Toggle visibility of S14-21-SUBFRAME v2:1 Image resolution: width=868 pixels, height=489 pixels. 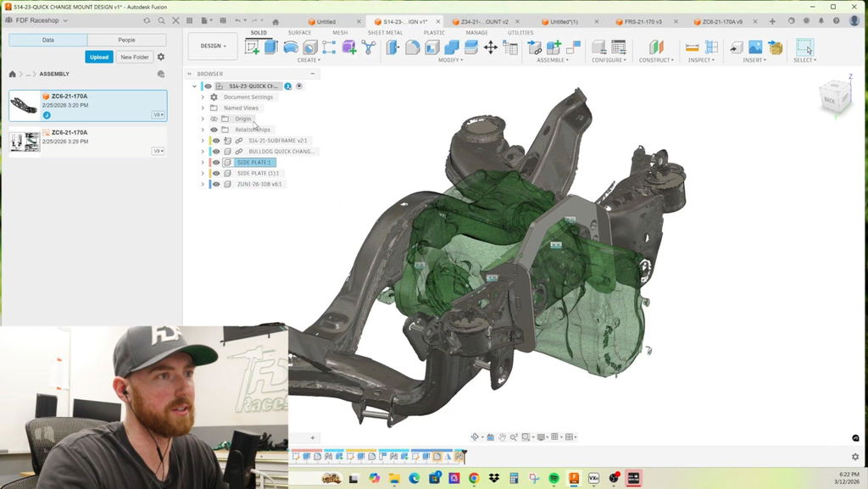point(216,141)
